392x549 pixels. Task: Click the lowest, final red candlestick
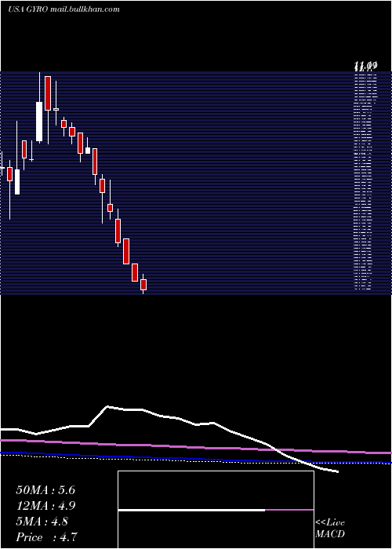click(x=143, y=284)
